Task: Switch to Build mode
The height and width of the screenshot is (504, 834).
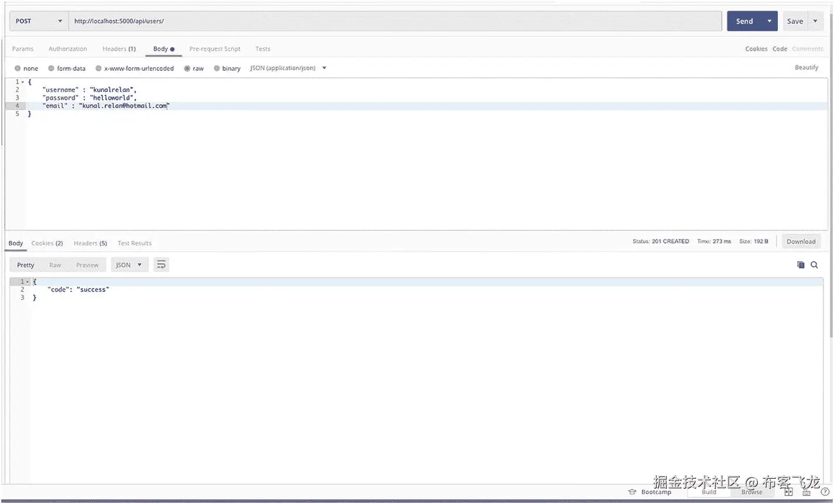Action: coord(709,492)
